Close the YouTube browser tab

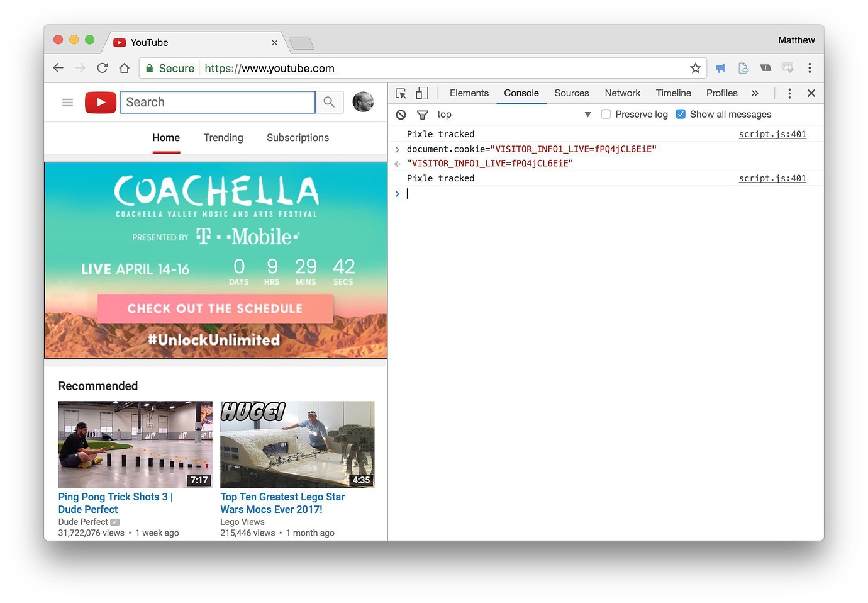[x=274, y=43]
